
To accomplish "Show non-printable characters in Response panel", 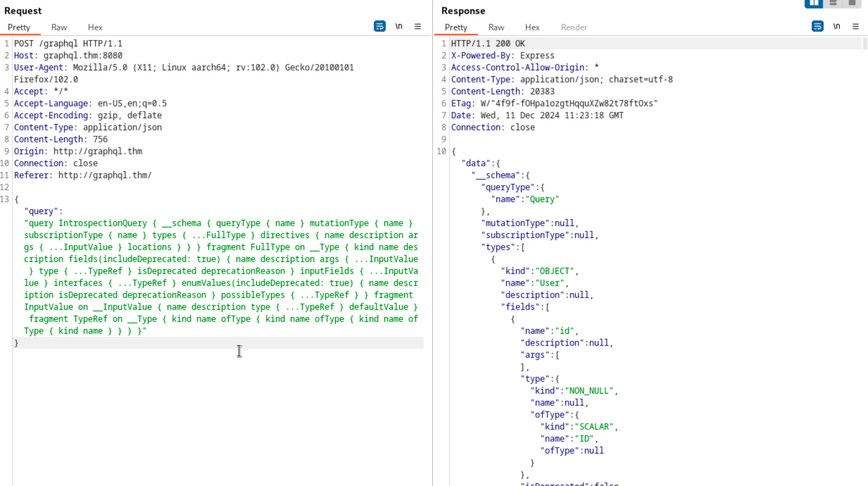I will click(836, 26).
